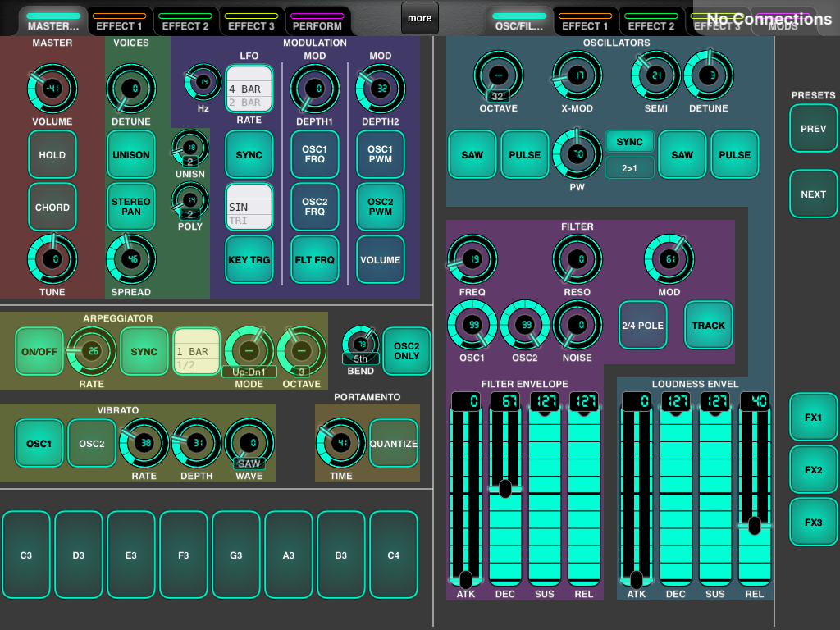
Task: Click the OSC2 filter mix knob
Action: (524, 325)
